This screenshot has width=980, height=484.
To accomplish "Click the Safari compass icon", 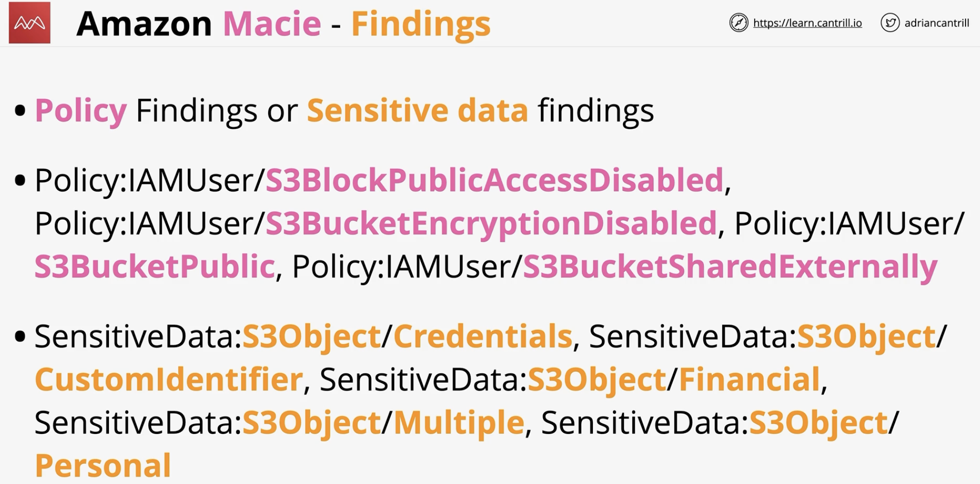I will 739,22.
